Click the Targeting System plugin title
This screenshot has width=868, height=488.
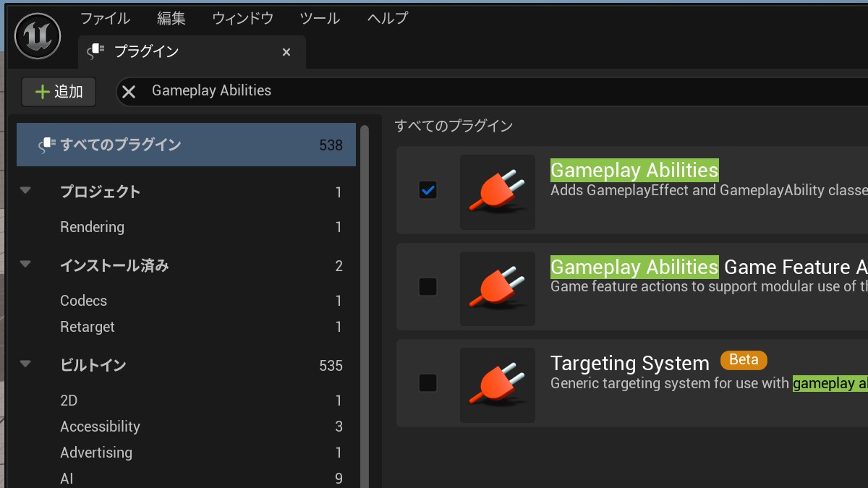pos(630,363)
